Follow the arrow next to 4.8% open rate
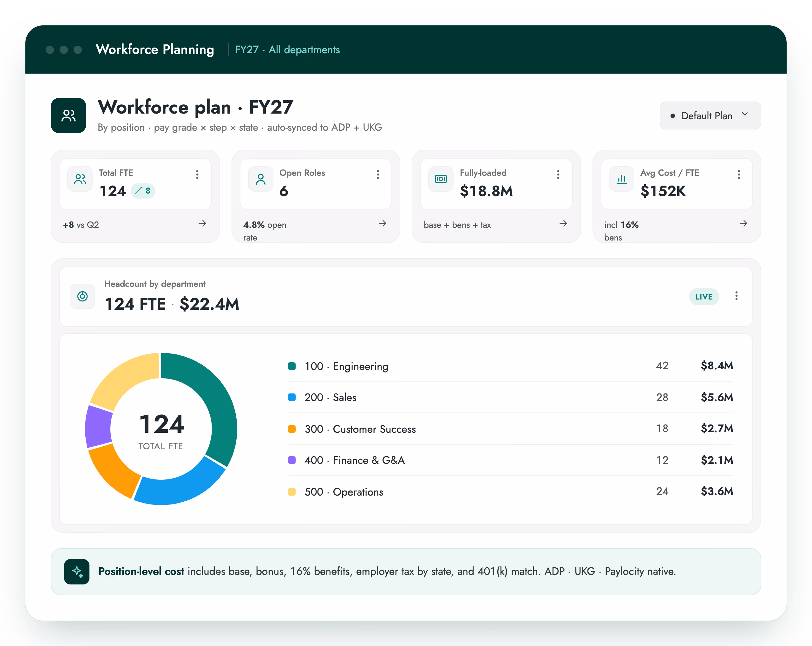The width and height of the screenshot is (812, 646). [382, 223]
